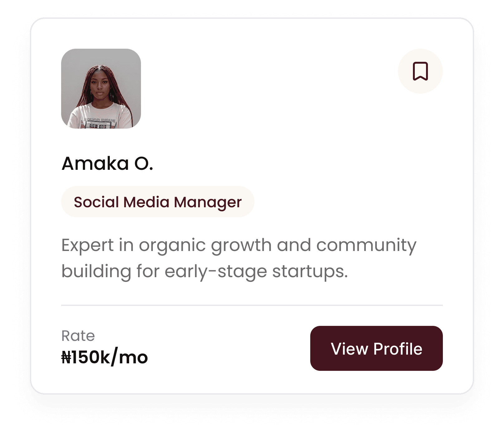Viewport: 504px width, 437px height.
Task: Click the name Amaka O.
Action: (107, 163)
